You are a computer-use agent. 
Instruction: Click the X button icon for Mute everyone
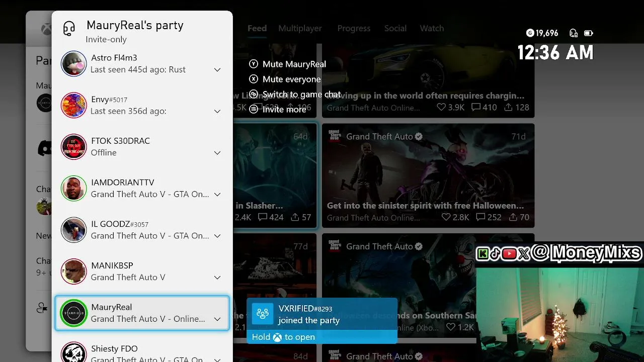(254, 79)
